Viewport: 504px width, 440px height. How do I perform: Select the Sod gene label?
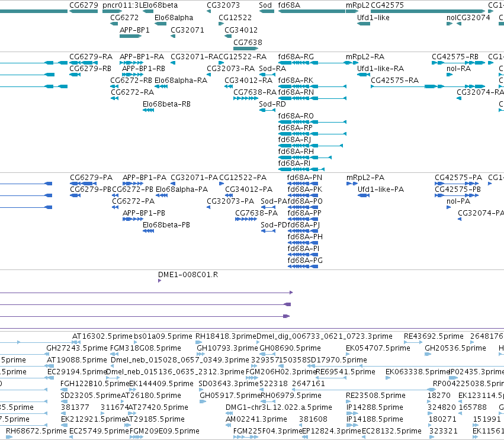click(265, 5)
